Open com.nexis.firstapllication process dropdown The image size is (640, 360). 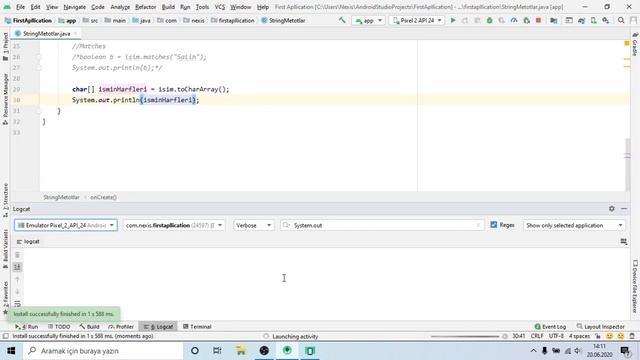click(x=174, y=225)
